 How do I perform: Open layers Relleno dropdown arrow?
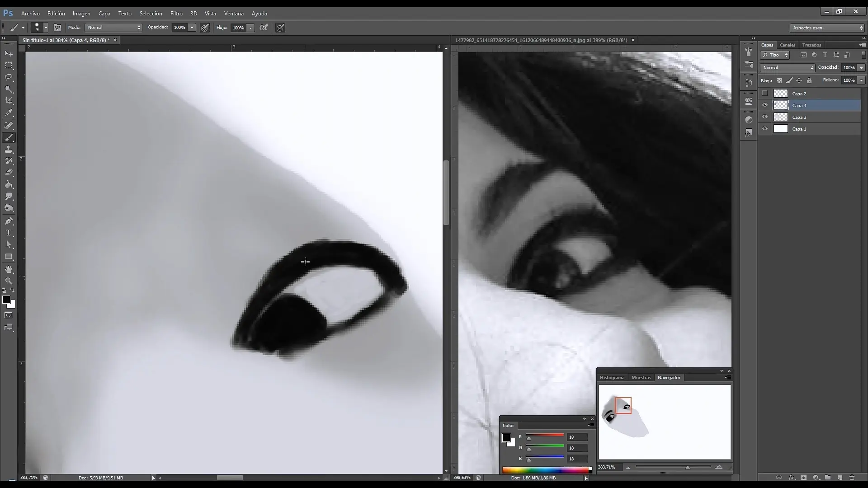tap(861, 80)
